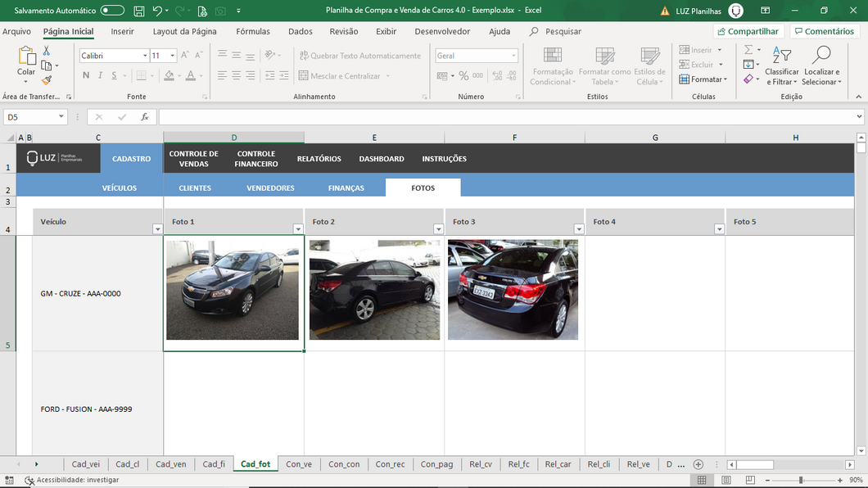Open RELATÓRIOS navigation button
This screenshot has height=488, width=868.
tap(319, 159)
